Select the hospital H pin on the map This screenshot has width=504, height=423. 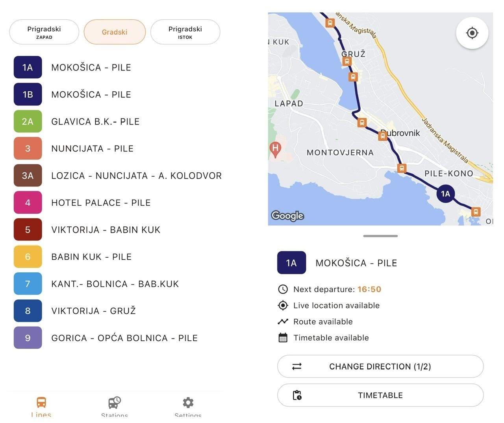pos(275,149)
